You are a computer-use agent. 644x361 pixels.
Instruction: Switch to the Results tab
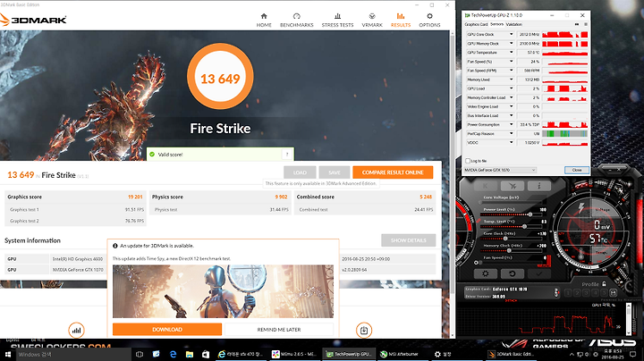(401, 20)
